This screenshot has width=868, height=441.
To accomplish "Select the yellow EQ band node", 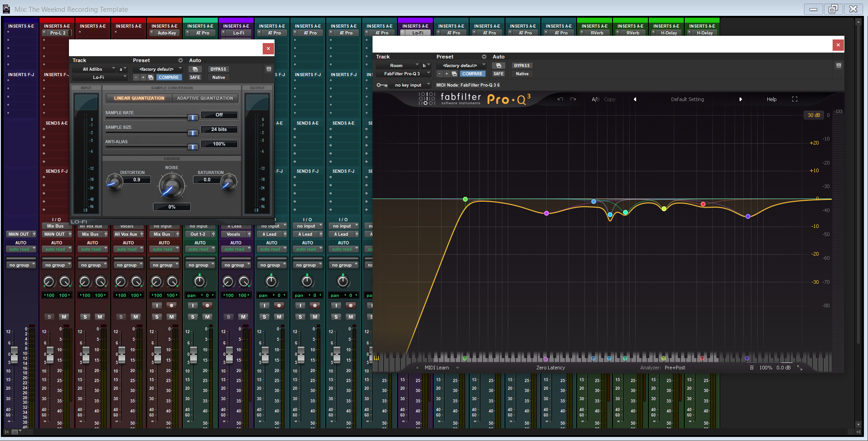I will click(x=664, y=209).
